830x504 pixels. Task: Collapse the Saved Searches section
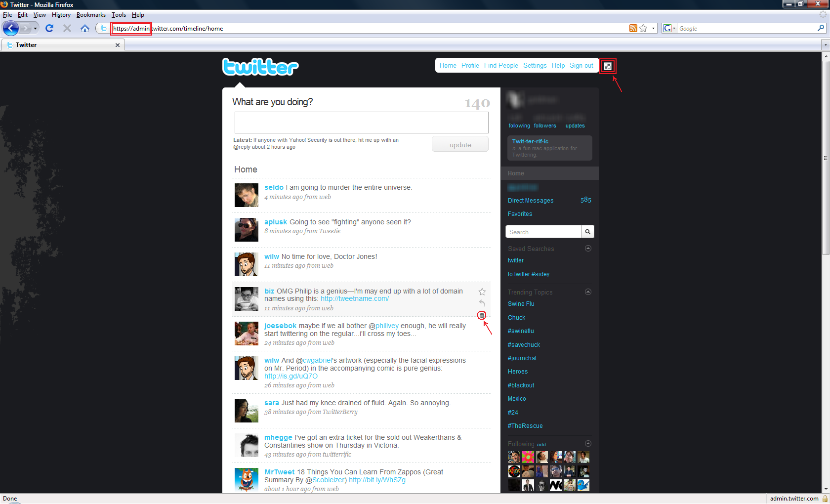pyautogui.click(x=588, y=249)
